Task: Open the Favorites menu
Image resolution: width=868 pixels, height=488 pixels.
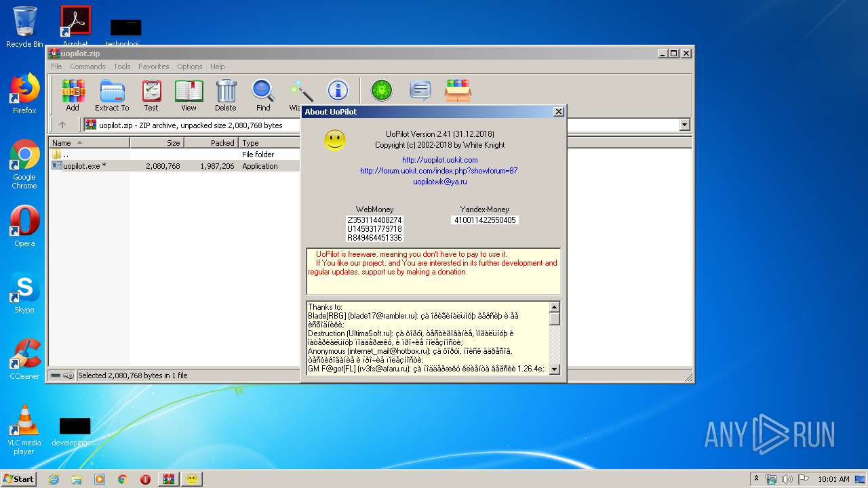Action: tap(154, 66)
